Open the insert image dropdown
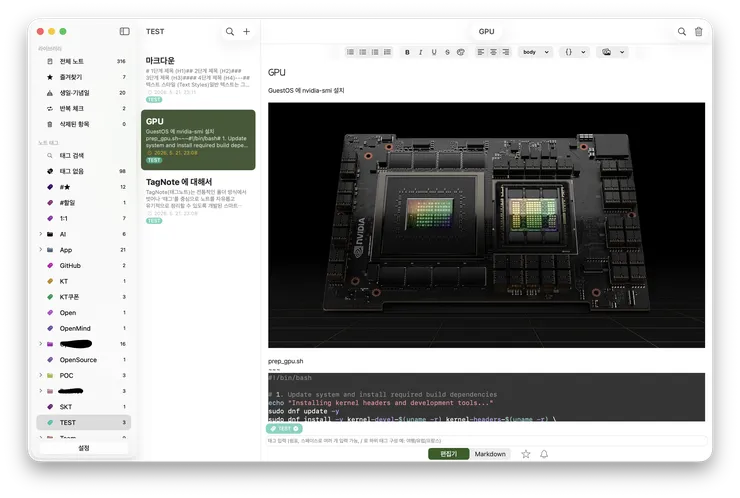The width and height of the screenshot is (740, 498). (x=613, y=52)
